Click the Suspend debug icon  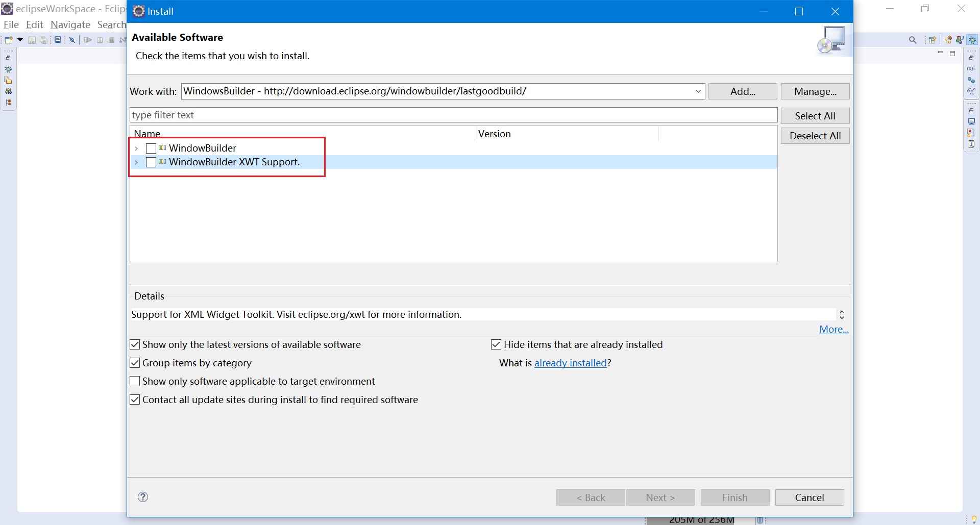[x=100, y=40]
